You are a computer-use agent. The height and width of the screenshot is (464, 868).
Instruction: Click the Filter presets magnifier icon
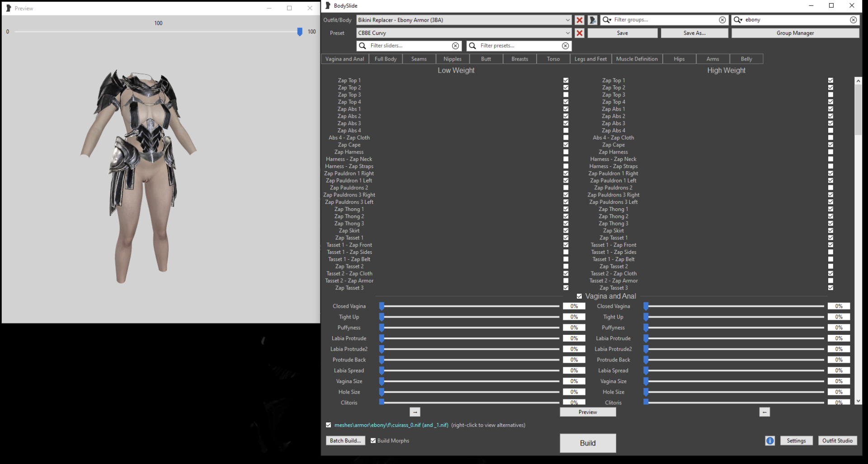coord(472,46)
